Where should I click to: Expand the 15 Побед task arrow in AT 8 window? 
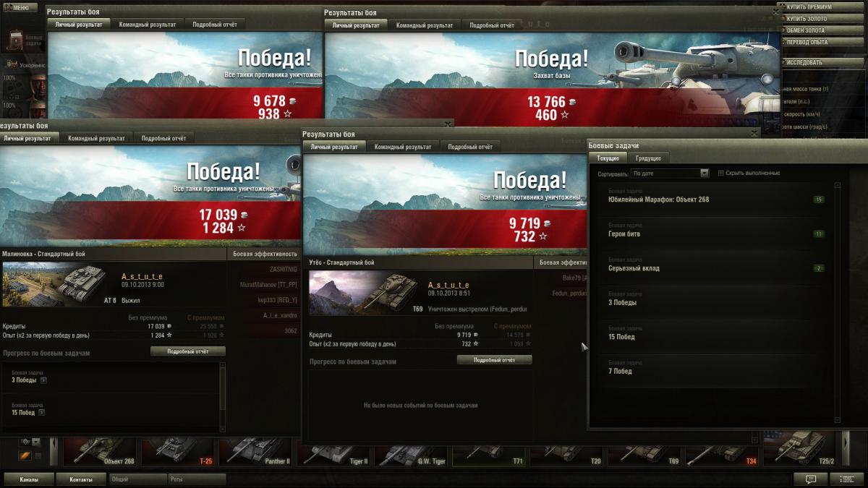(x=42, y=413)
